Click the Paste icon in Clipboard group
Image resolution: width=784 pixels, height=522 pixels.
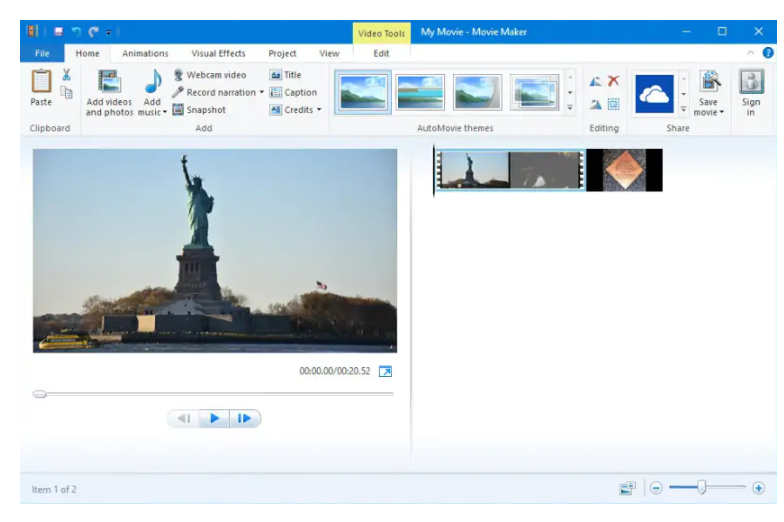click(x=41, y=88)
